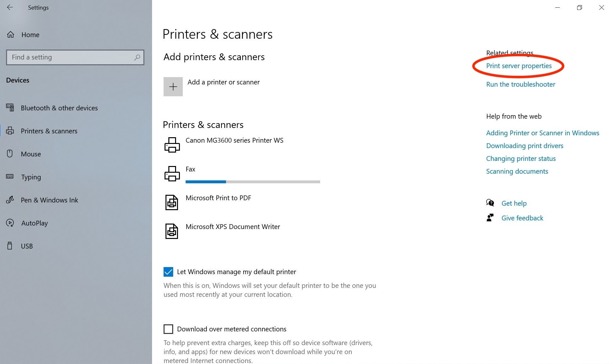Click the Get help link

pos(514,203)
